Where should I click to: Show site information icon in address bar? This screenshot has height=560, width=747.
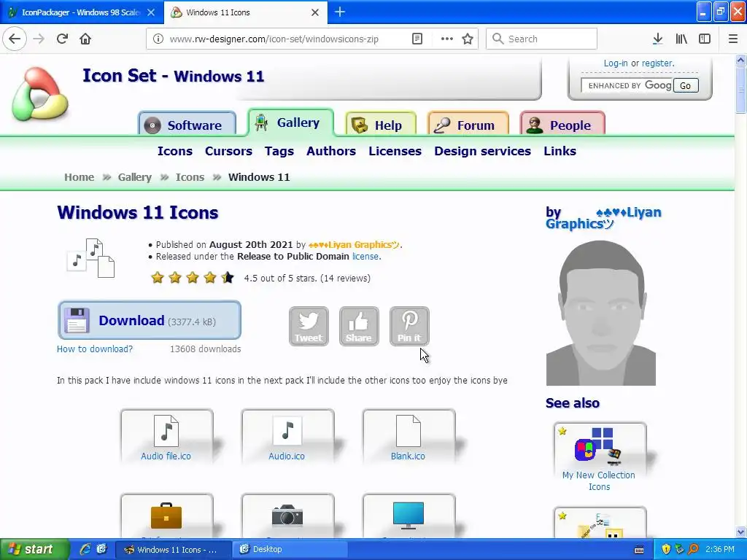pos(158,39)
